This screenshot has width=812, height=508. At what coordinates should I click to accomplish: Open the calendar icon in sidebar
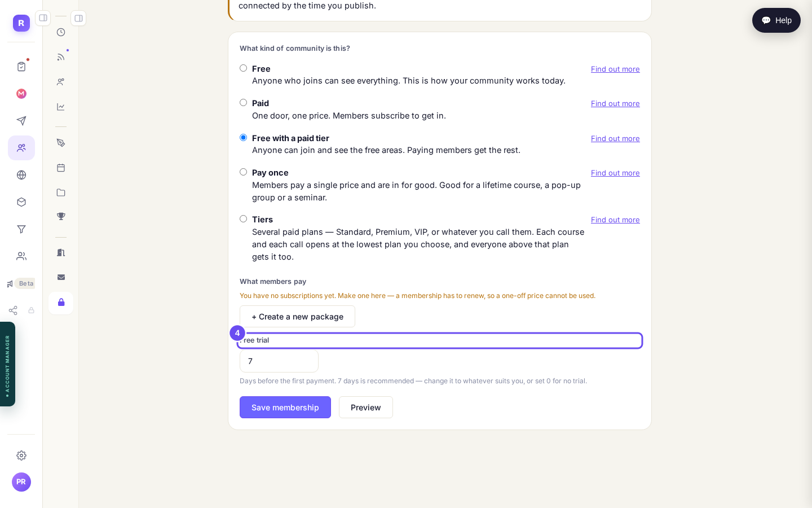coord(61,168)
